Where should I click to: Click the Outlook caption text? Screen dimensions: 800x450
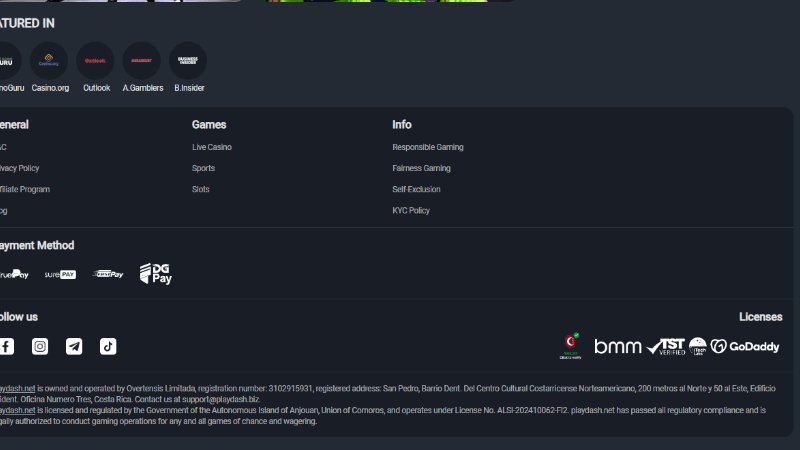(96, 88)
